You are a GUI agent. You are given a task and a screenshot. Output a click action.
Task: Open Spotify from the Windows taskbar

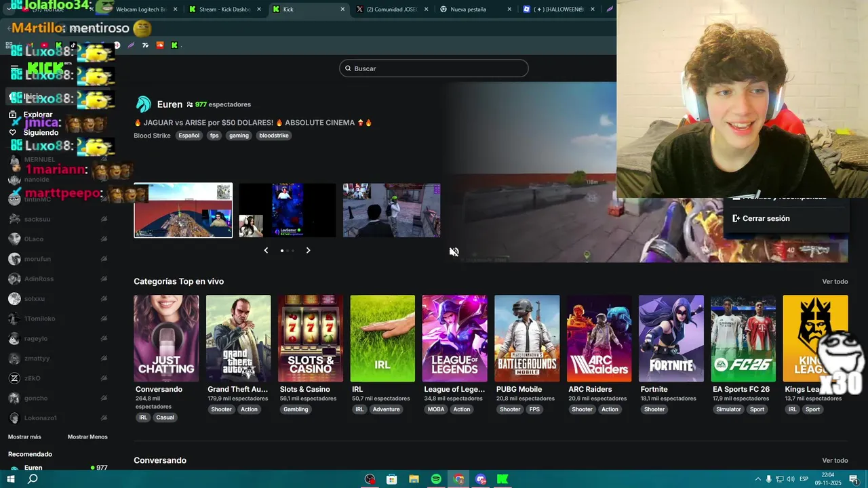tap(436, 479)
